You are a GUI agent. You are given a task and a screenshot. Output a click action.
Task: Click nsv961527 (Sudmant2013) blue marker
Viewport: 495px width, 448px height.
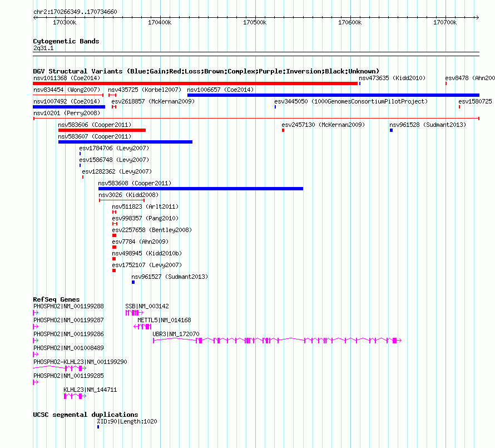133,282
